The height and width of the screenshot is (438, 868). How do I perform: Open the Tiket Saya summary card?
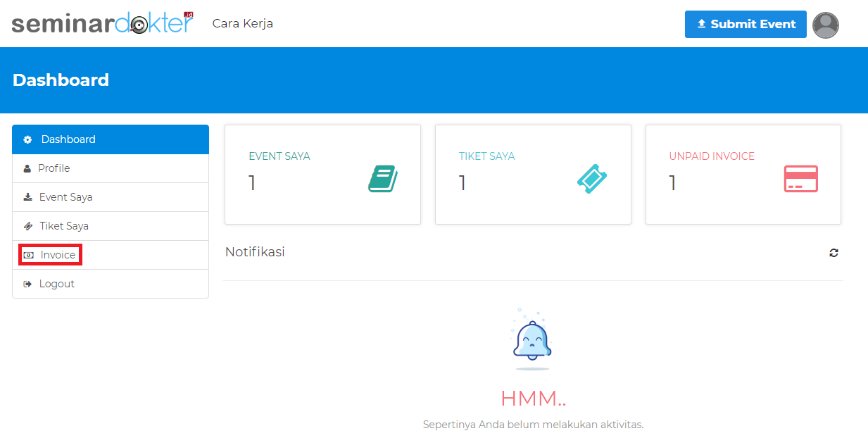tap(533, 175)
